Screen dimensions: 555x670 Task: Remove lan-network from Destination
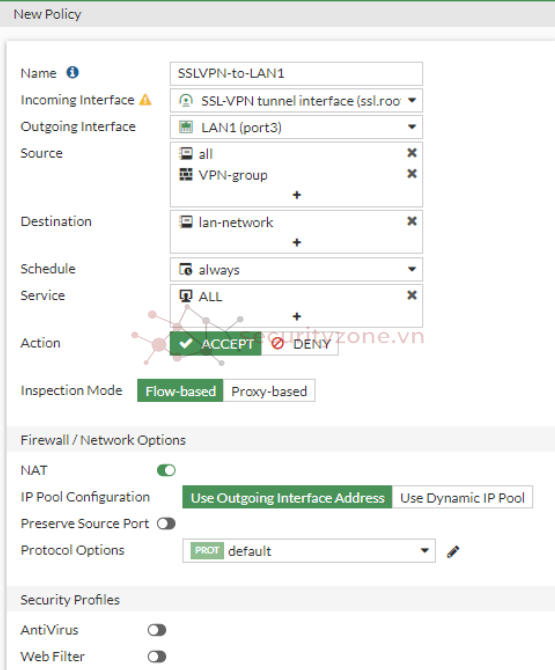point(412,221)
